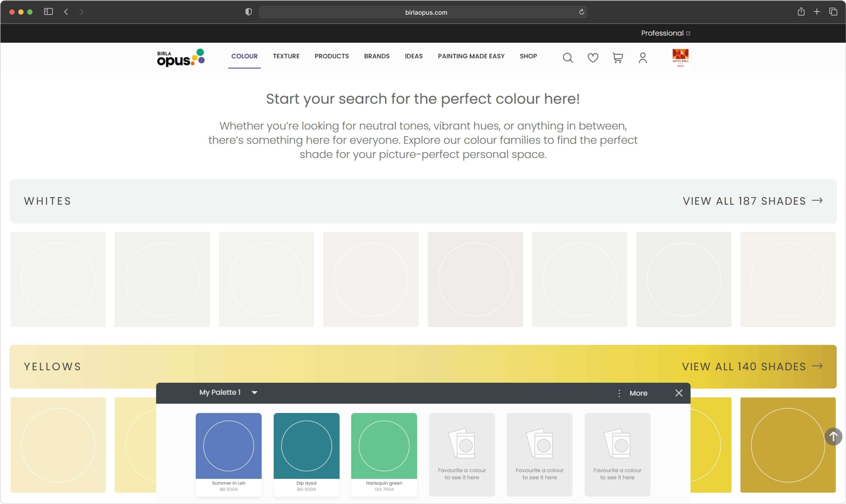The width and height of the screenshot is (846, 504).
Task: Select the PRODUCTS navigation item
Action: (331, 56)
